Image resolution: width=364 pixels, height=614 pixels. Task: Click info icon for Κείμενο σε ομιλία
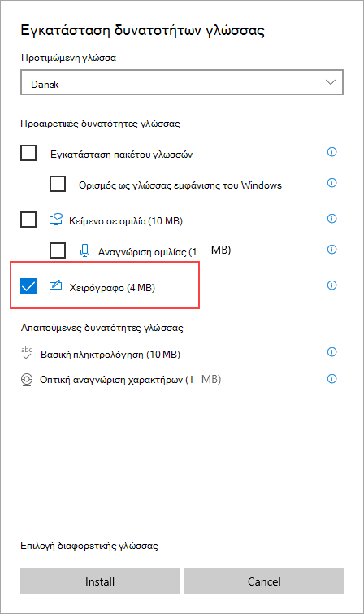pos(331,219)
